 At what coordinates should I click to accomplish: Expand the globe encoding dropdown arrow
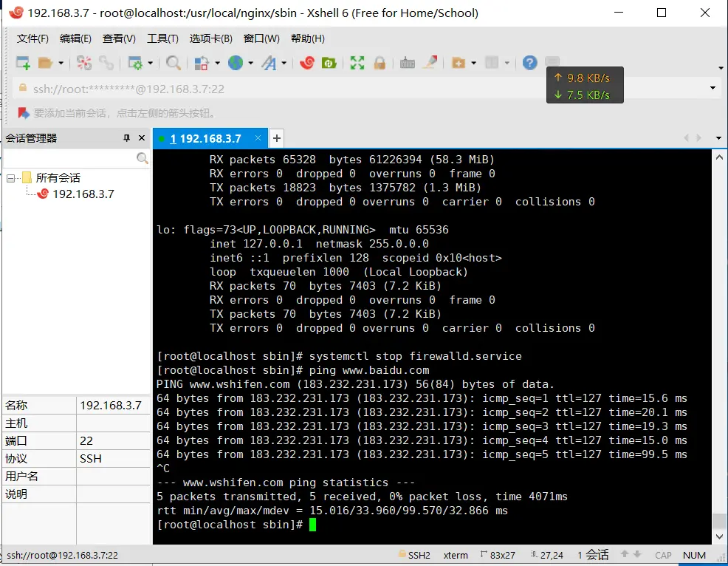251,63
